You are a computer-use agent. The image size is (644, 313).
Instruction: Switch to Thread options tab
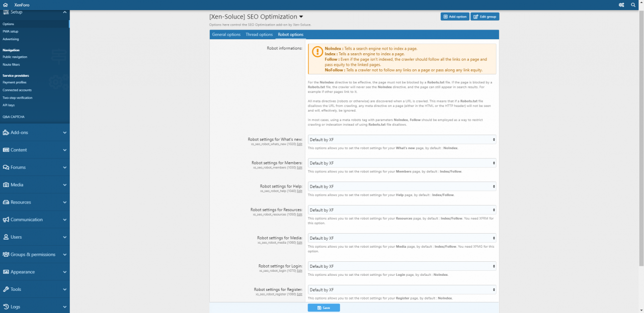pos(259,35)
